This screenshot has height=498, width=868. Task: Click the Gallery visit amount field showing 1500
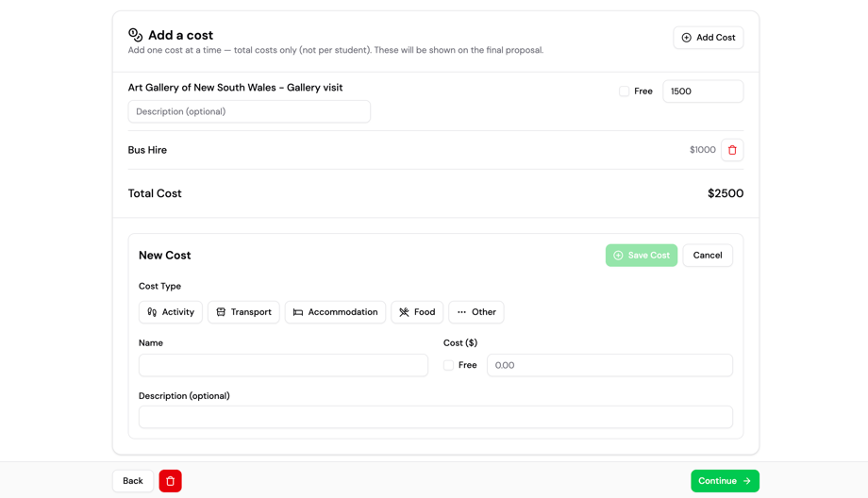tap(703, 91)
